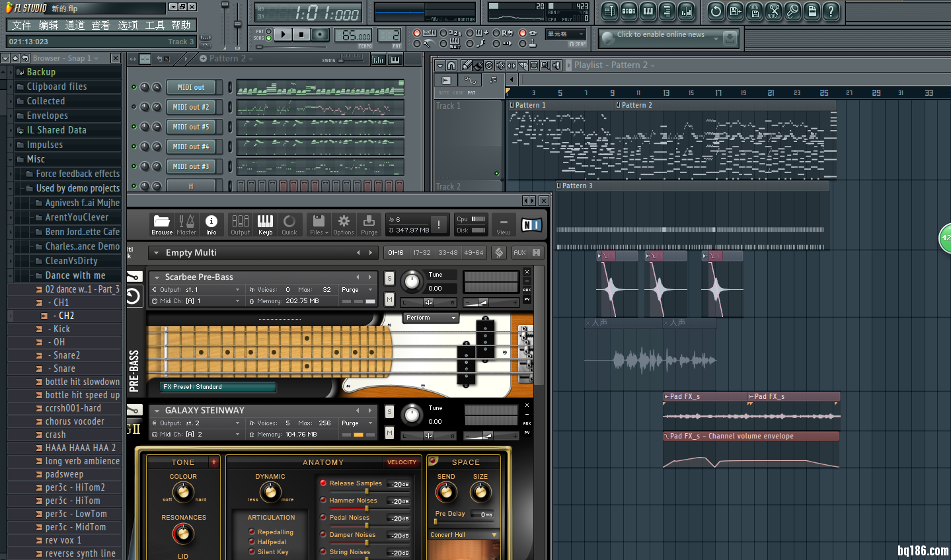Open Kontakt Master editor metronome icon
This screenshot has width=951, height=560.
coord(186,225)
